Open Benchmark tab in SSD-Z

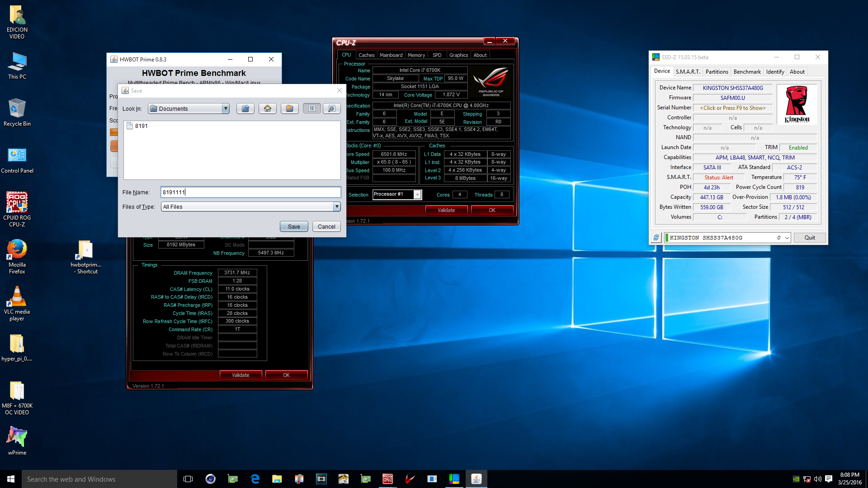747,71
